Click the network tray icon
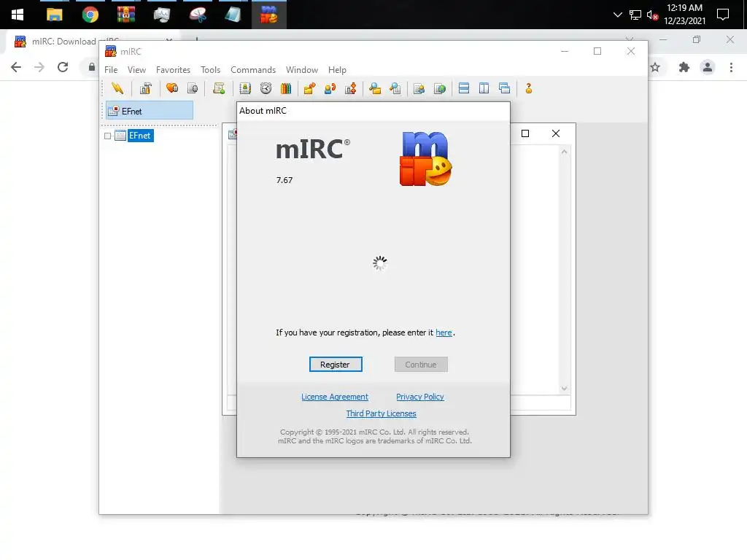 (x=635, y=15)
